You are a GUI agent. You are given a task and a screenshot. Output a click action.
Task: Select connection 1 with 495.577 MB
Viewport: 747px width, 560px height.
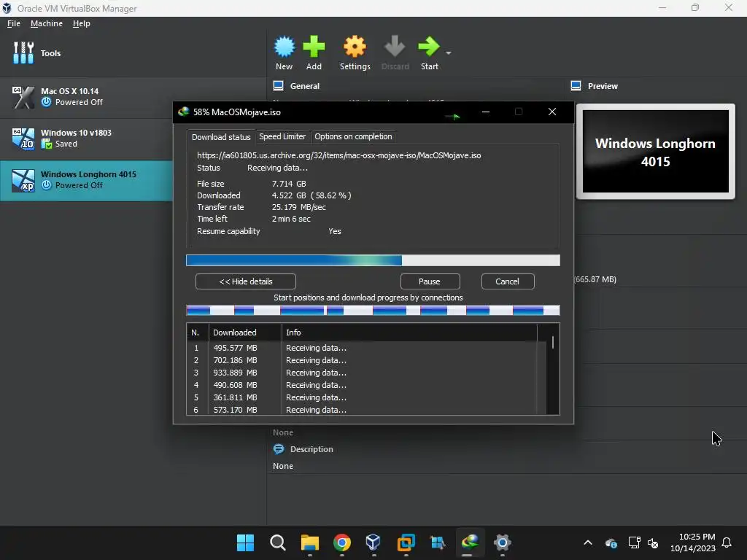[367, 348]
